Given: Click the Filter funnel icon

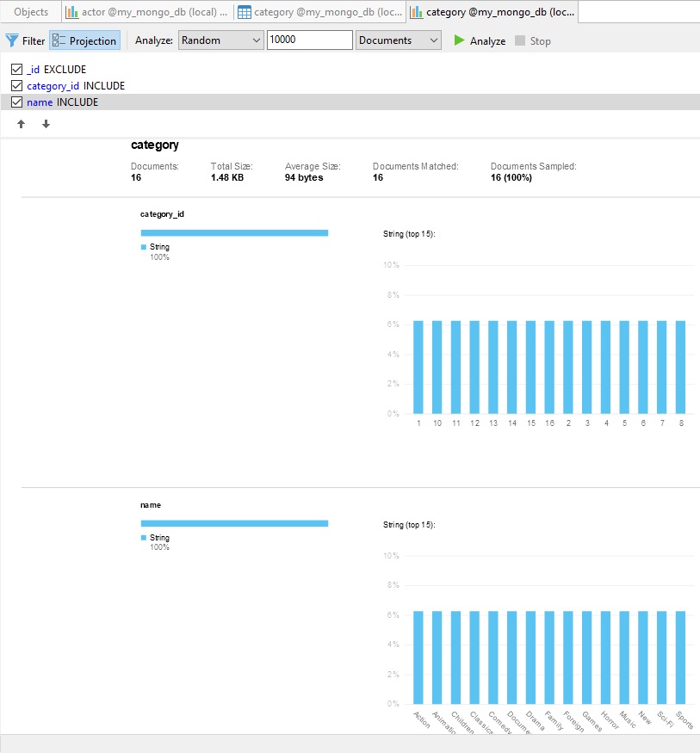Looking at the screenshot, I should tap(12, 40).
